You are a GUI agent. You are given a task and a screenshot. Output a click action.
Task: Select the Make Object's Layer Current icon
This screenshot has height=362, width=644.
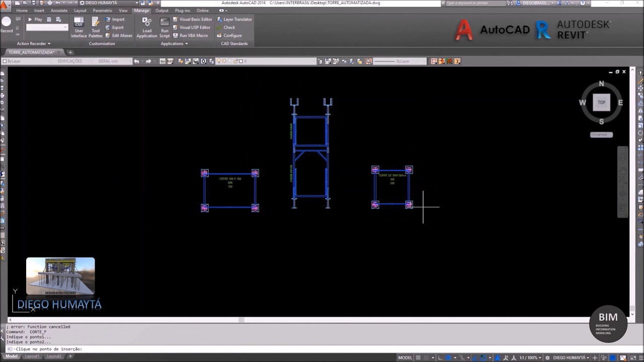[321, 61]
